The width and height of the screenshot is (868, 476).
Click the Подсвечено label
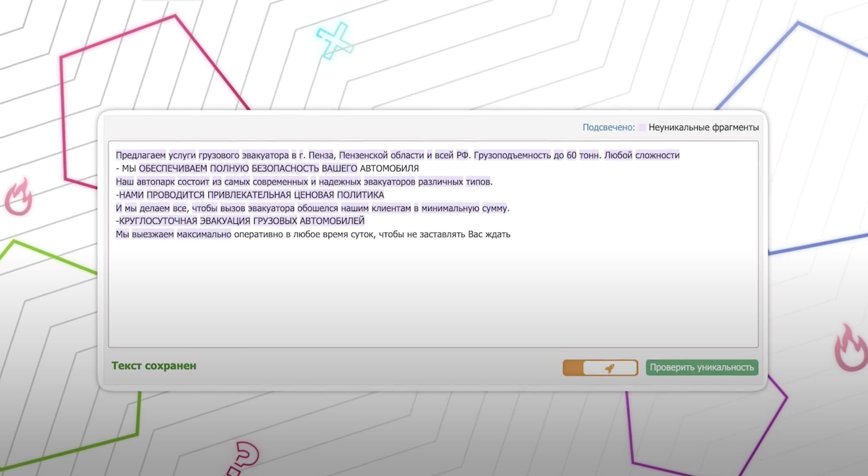click(x=609, y=127)
